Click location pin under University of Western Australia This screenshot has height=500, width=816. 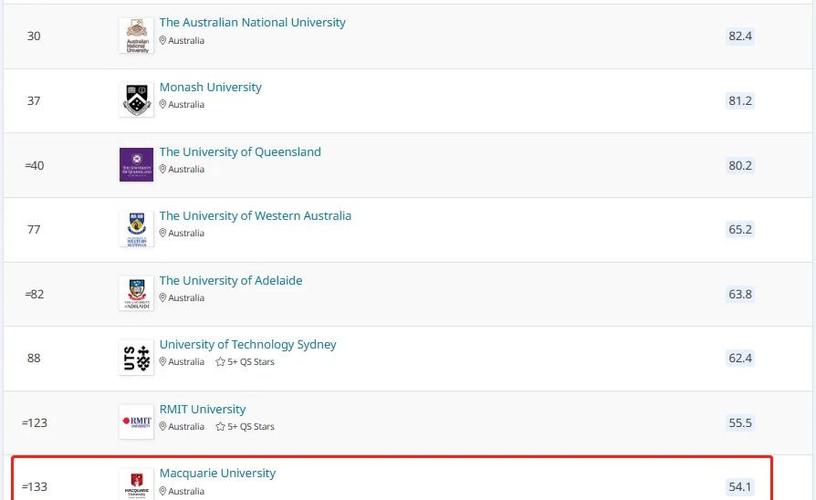pyautogui.click(x=162, y=233)
